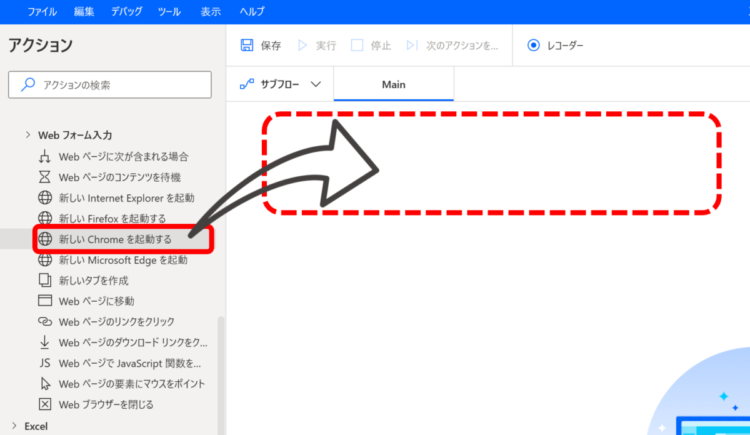Click 次のアクションを... label

pos(462,46)
